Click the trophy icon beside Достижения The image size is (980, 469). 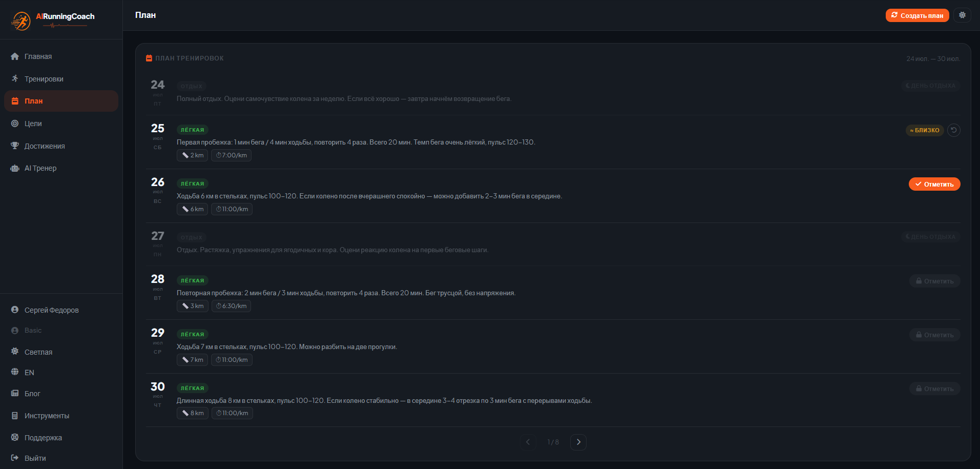[15, 146]
